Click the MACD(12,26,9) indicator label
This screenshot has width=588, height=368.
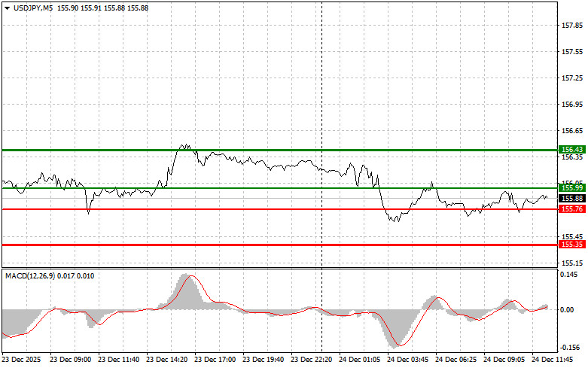pos(30,276)
